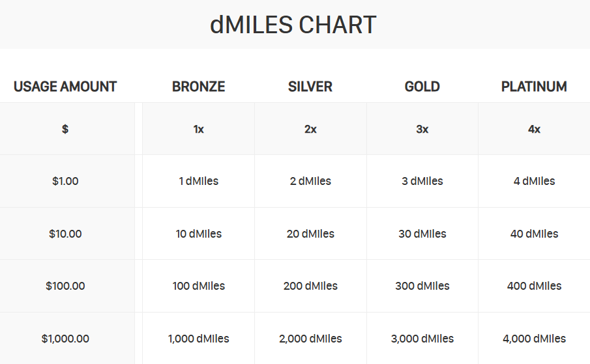
Task: Click the $1.00 usage row label
Action: (x=65, y=181)
